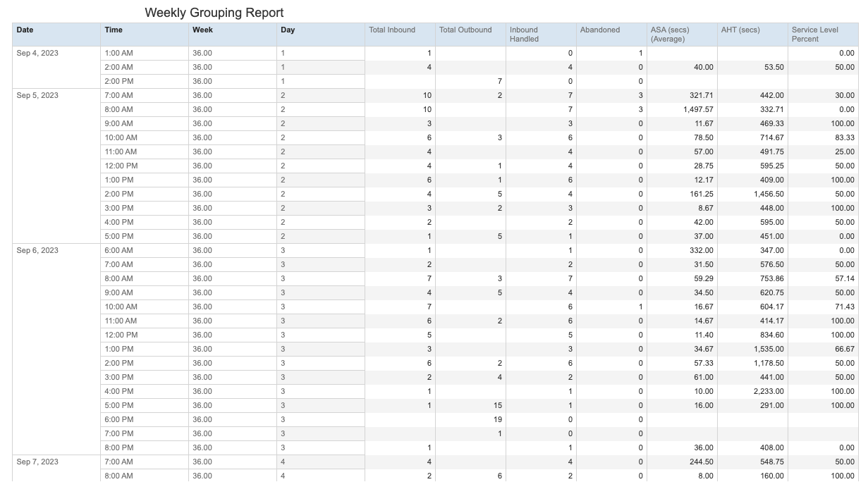The image size is (868, 482).
Task: Click the Date column header
Action: pos(25,30)
